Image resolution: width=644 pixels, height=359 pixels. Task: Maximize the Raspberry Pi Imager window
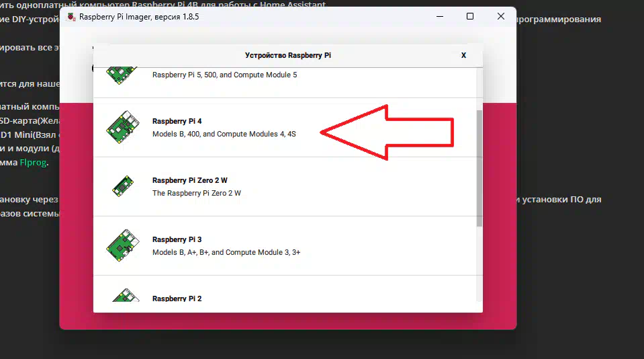coord(470,16)
